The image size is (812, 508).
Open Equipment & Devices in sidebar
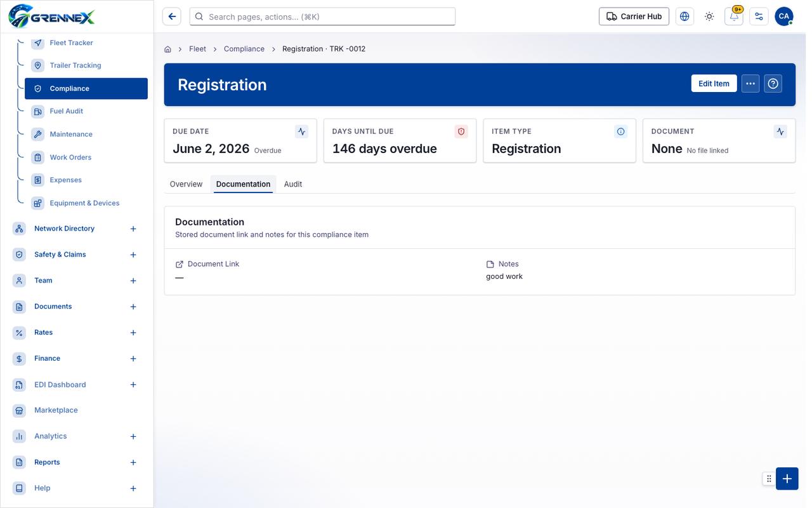86,203
